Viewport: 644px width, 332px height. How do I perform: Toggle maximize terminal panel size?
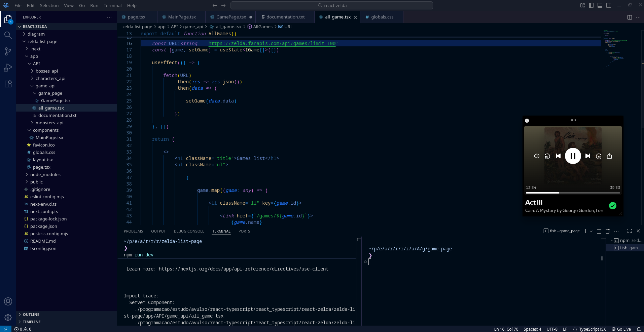point(630,231)
